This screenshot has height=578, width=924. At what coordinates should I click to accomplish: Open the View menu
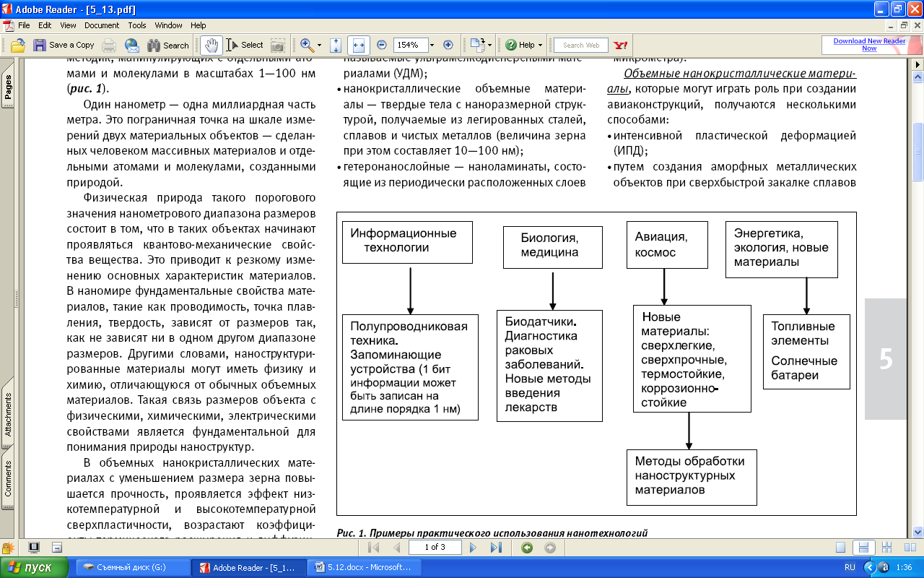tap(68, 25)
